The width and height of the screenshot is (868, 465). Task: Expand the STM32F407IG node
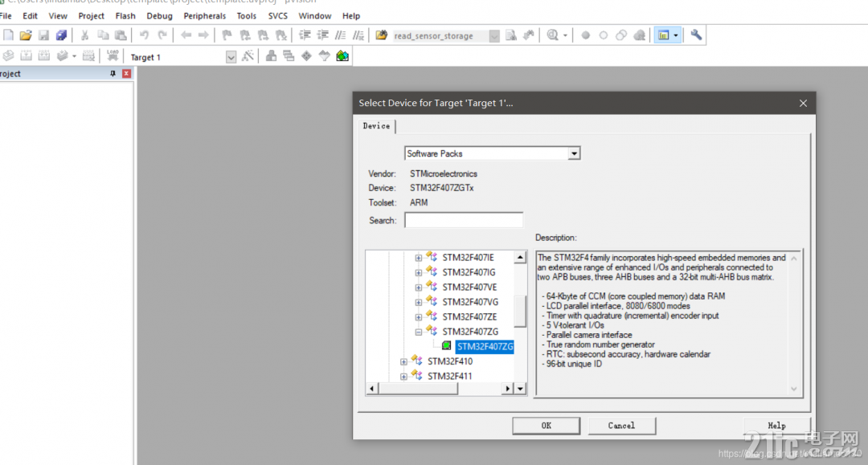419,272
